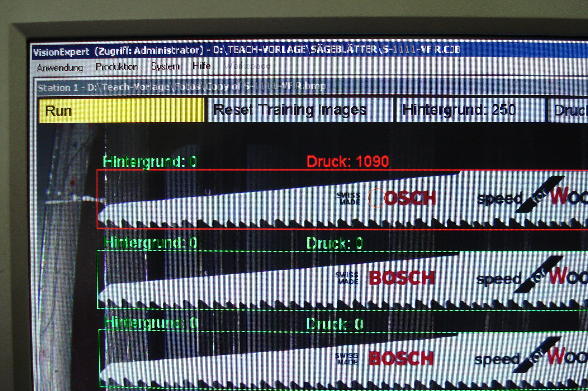
Task: Open the greyed-out Workspace menu
Action: 247,66
